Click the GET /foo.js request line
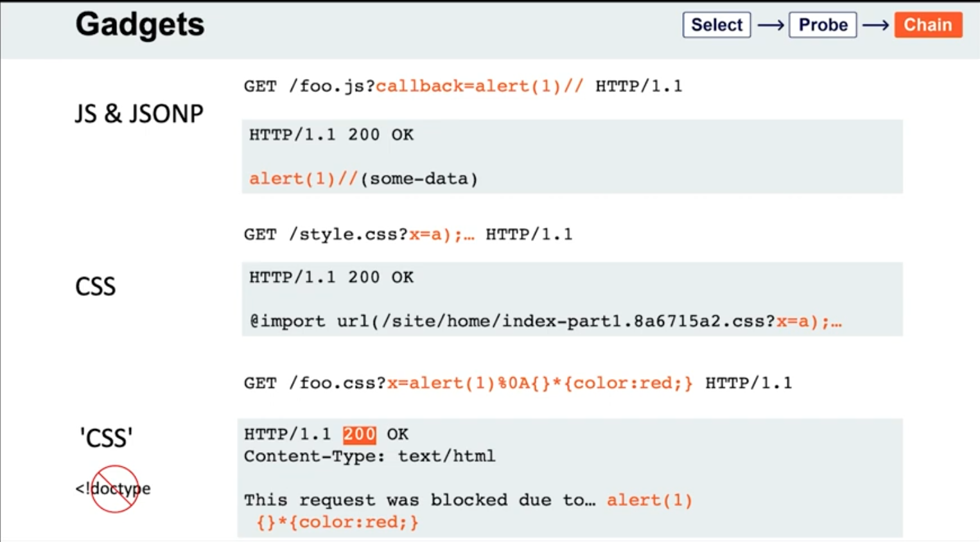Viewport: 980px width, 542px height. click(462, 86)
